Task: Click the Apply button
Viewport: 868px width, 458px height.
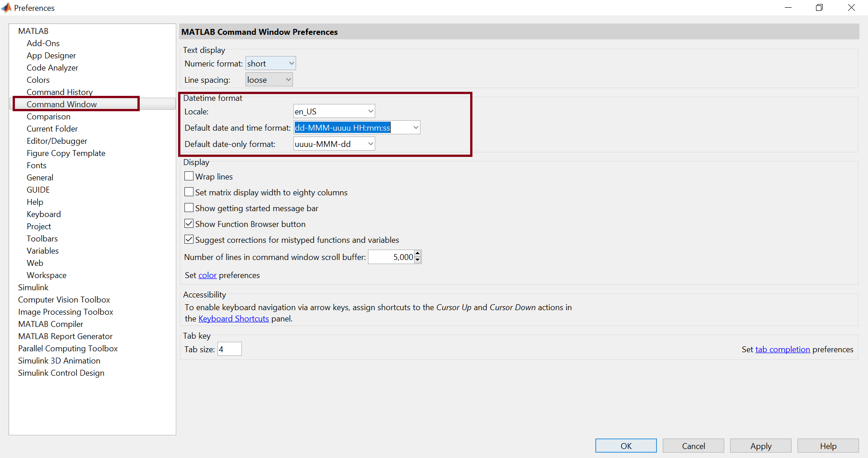Action: [760, 446]
